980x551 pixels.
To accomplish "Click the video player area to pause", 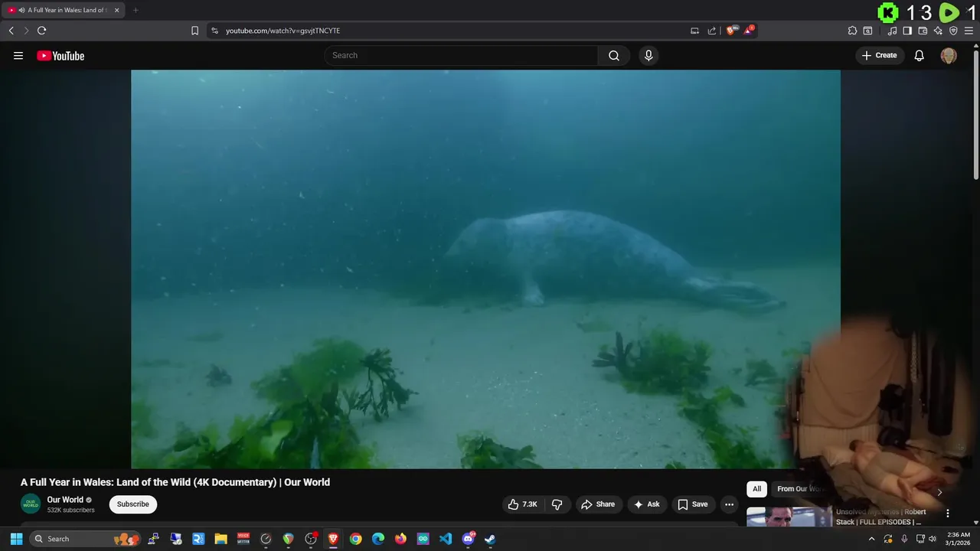I will pos(485,269).
